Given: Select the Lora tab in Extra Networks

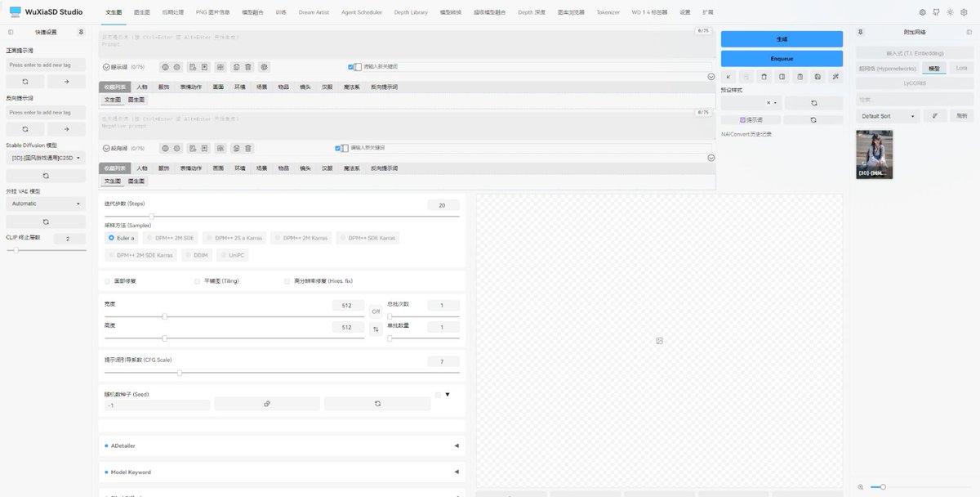Looking at the screenshot, I should (962, 69).
